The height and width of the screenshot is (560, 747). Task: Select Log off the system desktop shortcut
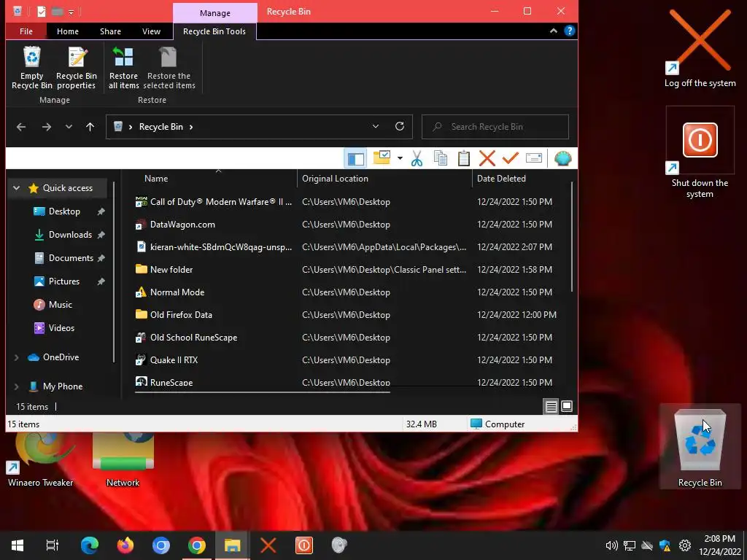coord(700,48)
